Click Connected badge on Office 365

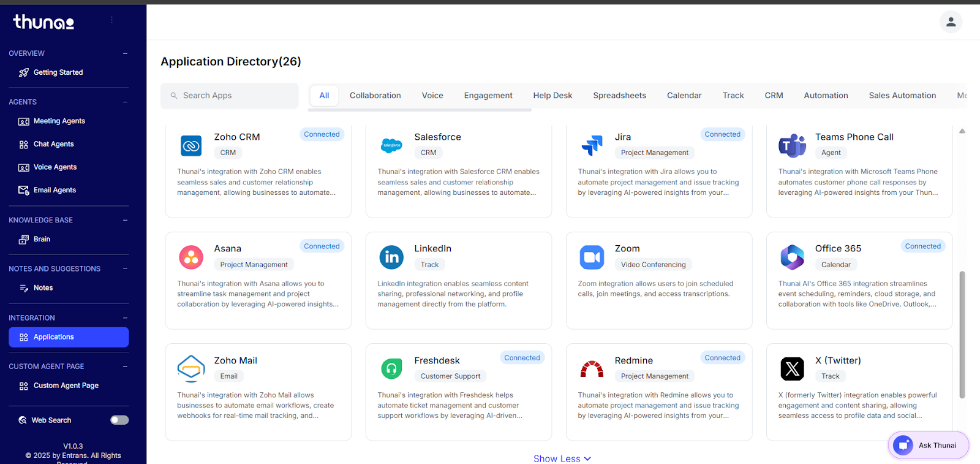tap(922, 246)
